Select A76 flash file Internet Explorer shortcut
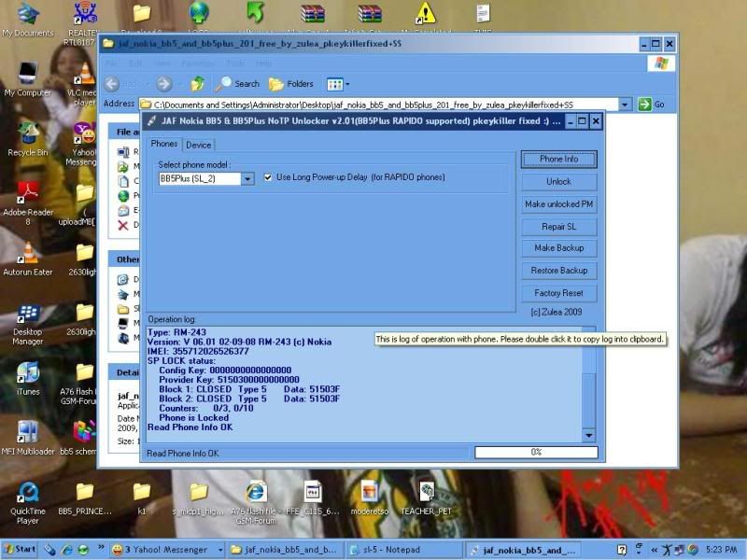The width and height of the screenshot is (747, 560). click(256, 503)
